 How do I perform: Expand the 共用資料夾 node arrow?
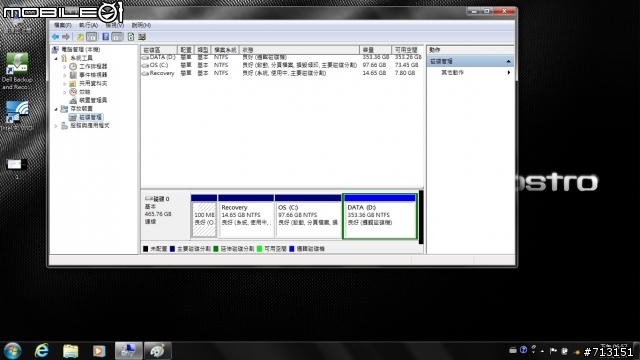(x=65, y=84)
